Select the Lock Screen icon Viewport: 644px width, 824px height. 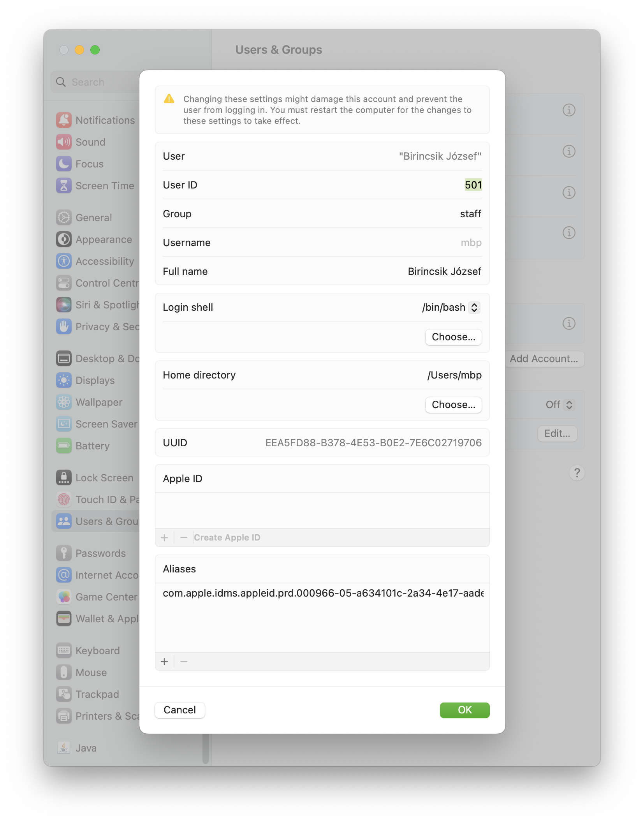pyautogui.click(x=64, y=478)
